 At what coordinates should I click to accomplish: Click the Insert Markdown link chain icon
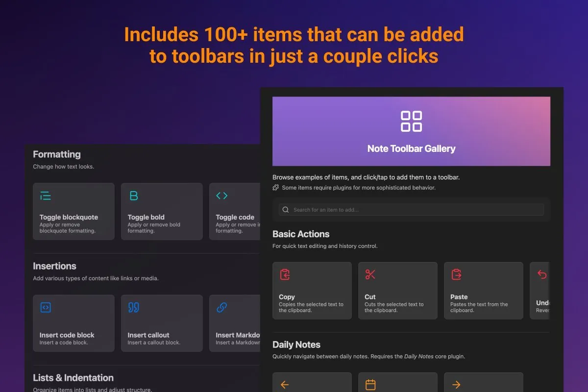click(221, 307)
